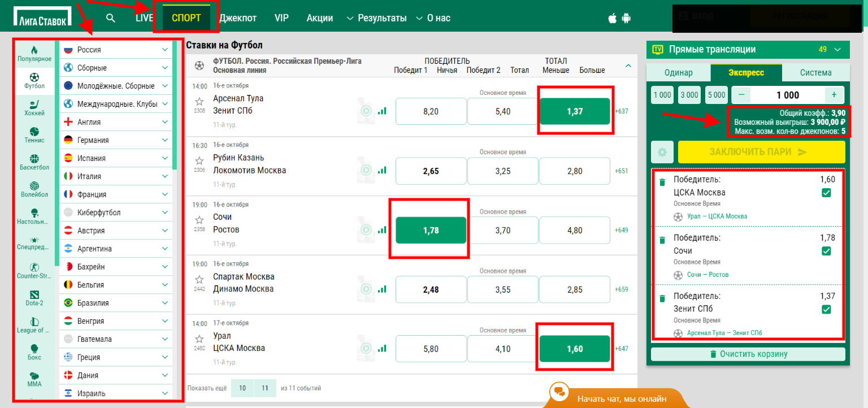Select Теннис sport icon
868x408 pixels.
34,132
